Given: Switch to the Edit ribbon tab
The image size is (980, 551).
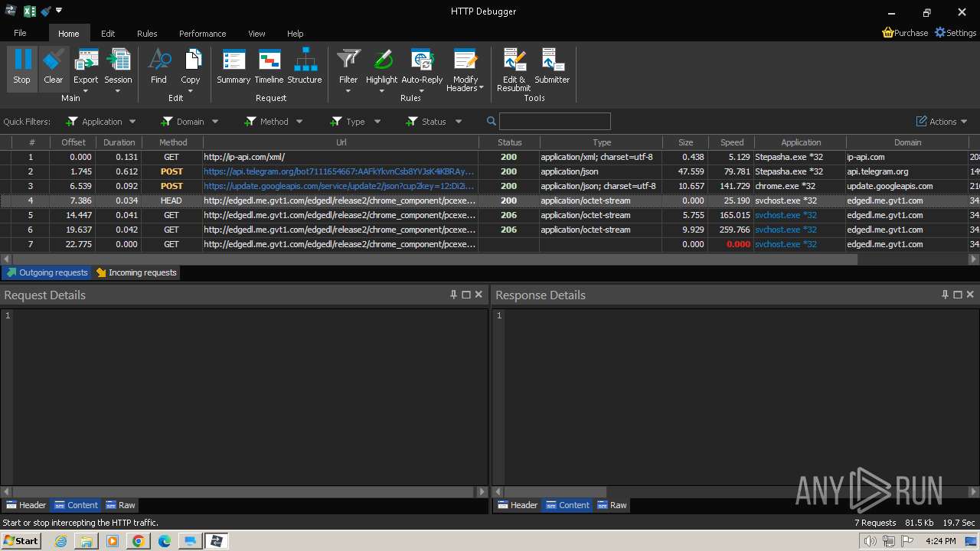Looking at the screenshot, I should (108, 34).
